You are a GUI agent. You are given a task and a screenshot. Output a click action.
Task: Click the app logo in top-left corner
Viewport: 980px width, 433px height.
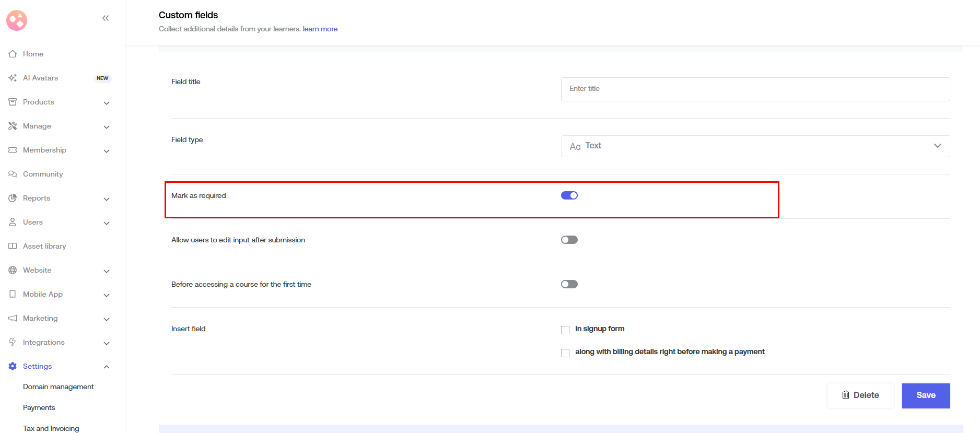[17, 20]
